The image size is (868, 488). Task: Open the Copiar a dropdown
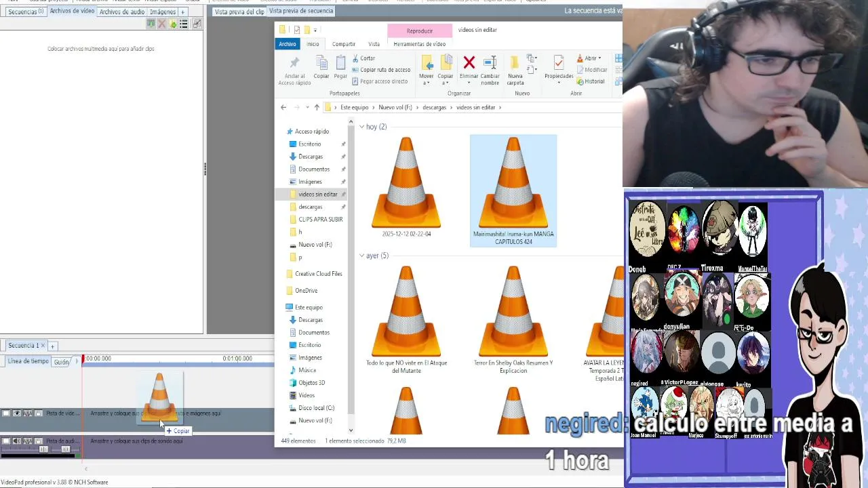tap(446, 70)
